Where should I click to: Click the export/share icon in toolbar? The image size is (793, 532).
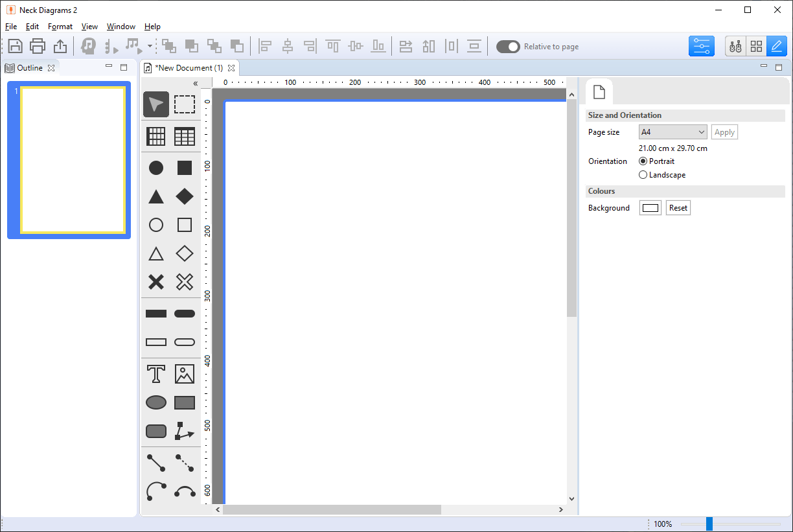[60, 46]
